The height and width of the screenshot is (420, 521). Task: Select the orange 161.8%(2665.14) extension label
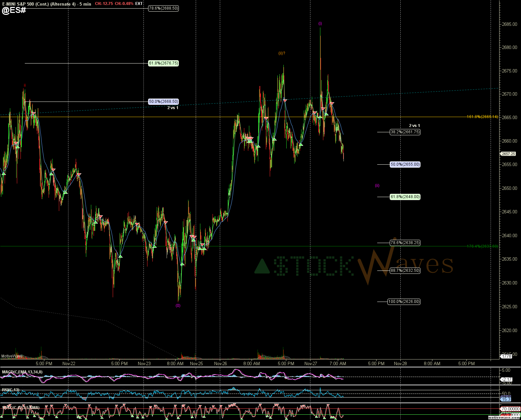pyautogui.click(x=482, y=117)
